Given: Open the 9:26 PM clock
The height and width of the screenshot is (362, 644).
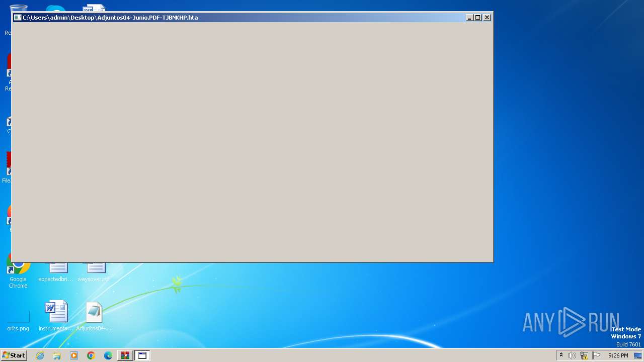Looking at the screenshot, I should click(618, 355).
